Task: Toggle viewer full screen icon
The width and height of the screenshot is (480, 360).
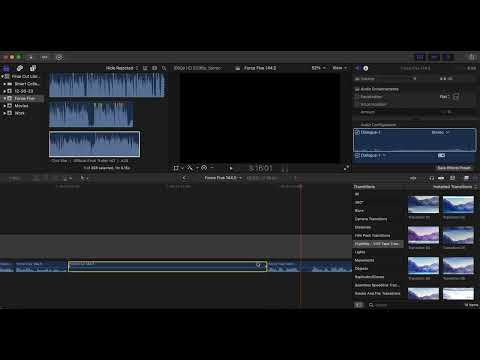Action: (346, 168)
